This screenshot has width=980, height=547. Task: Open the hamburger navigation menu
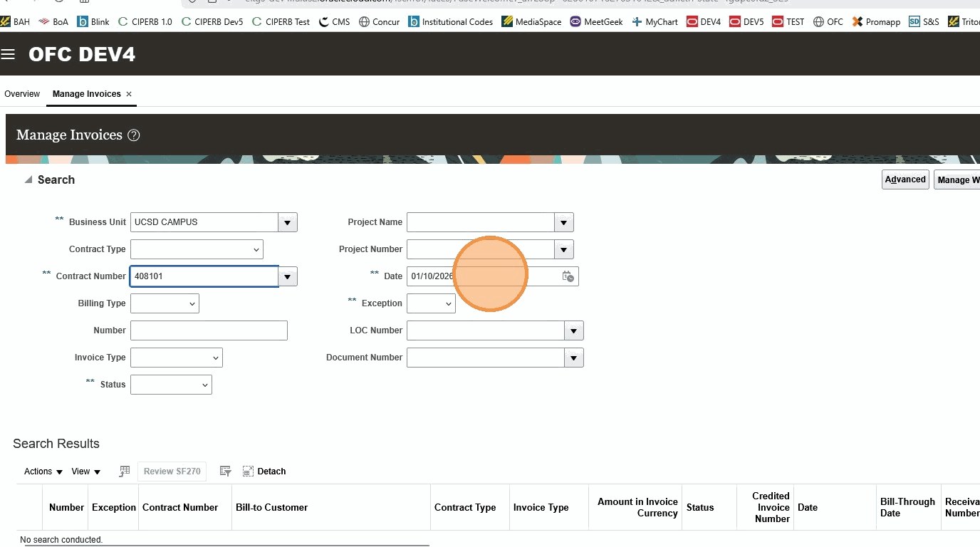(x=8, y=55)
